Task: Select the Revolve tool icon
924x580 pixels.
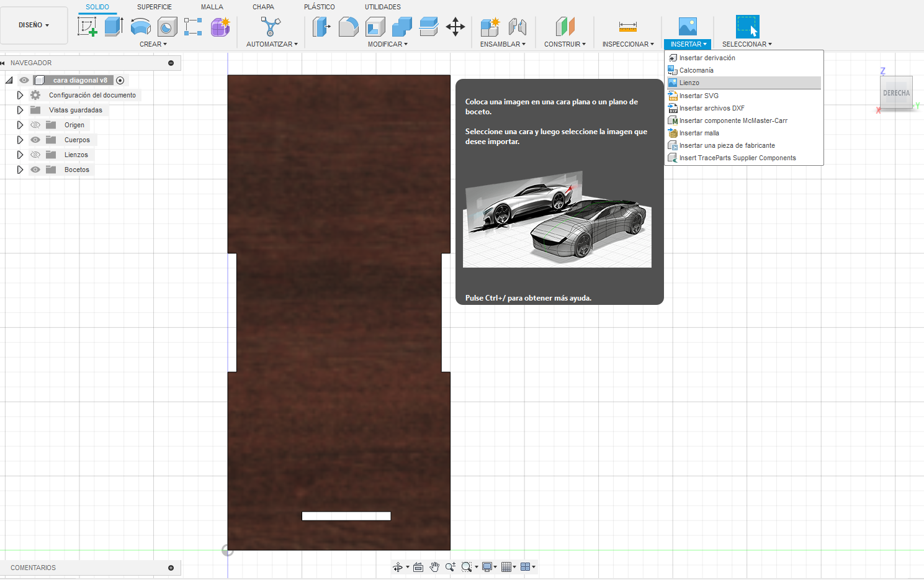Action: pyautogui.click(x=141, y=27)
